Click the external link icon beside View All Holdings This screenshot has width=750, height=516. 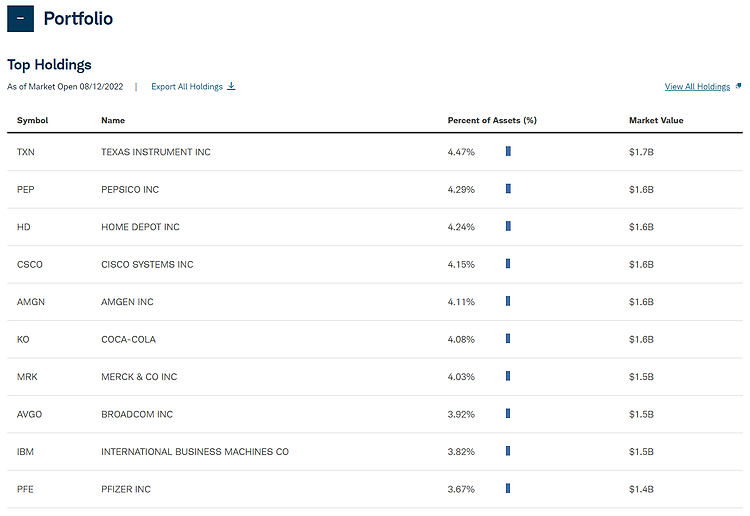pos(738,86)
